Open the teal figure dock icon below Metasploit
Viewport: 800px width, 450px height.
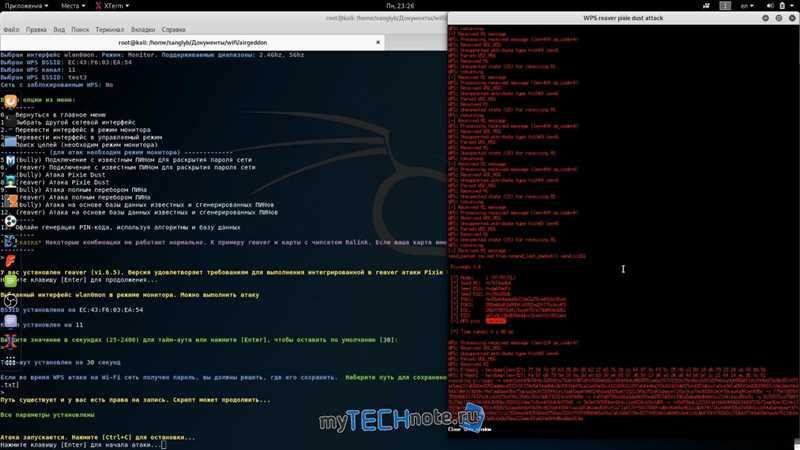(x=10, y=181)
